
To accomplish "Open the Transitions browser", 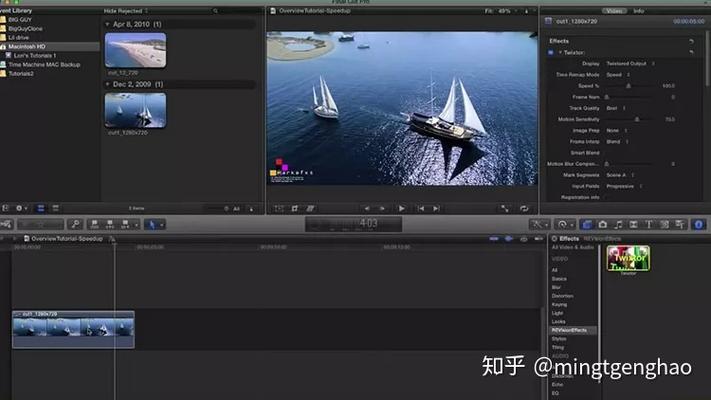I will coord(633,224).
